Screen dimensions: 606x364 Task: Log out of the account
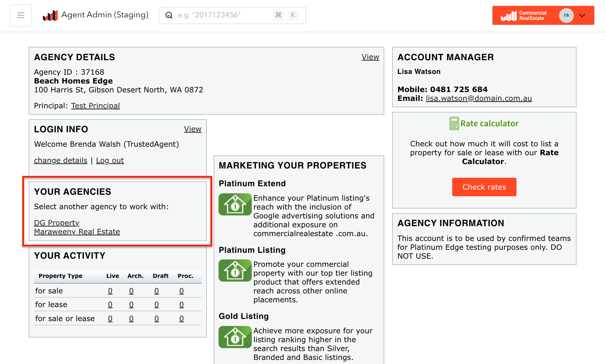pyautogui.click(x=110, y=160)
